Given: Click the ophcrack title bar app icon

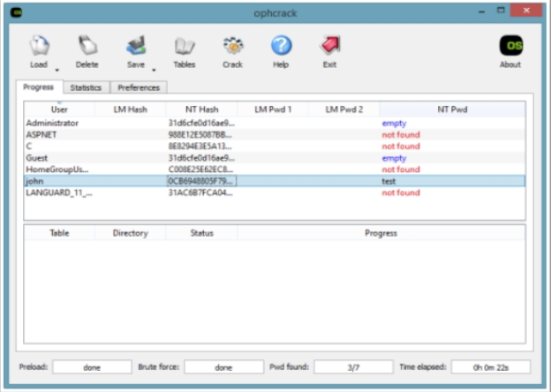Looking at the screenshot, I should (16, 13).
